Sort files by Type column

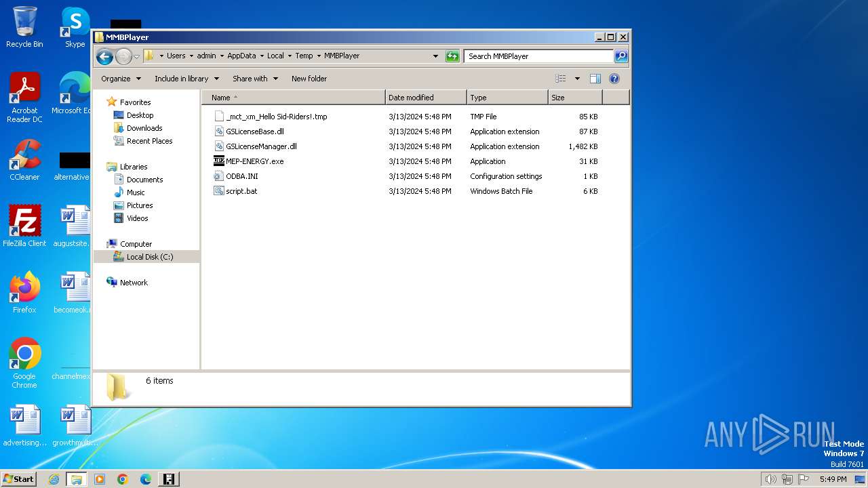coord(507,98)
